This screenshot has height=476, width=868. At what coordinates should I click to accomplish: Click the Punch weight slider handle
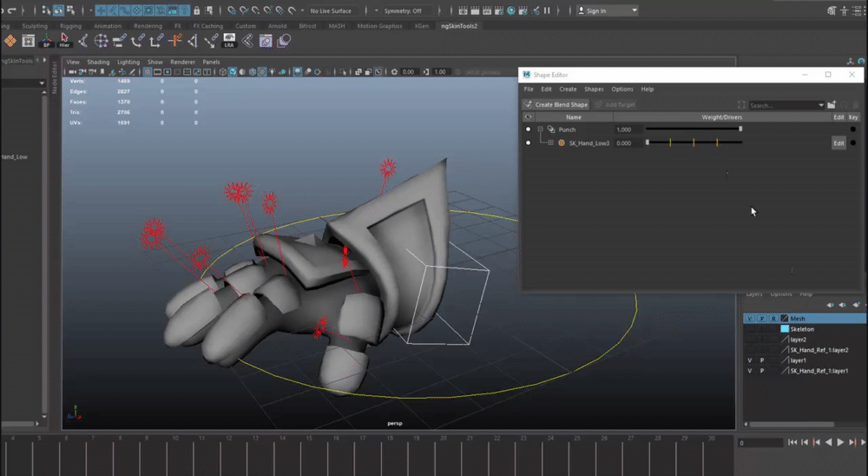click(x=740, y=129)
